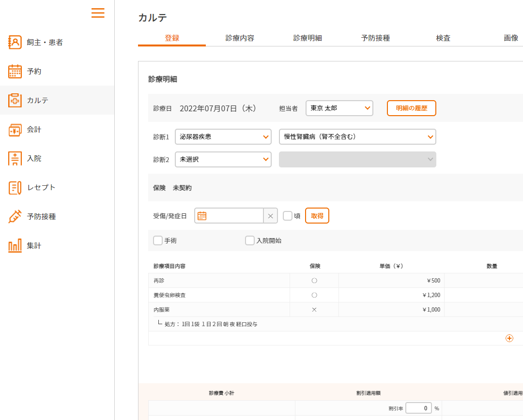Click the ￥1,000 unit price cell
The image size is (523, 420).
click(x=391, y=310)
